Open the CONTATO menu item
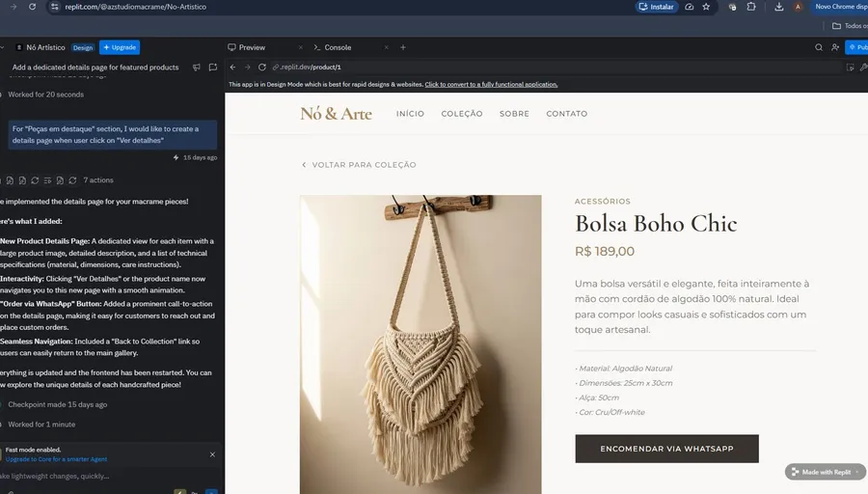The image size is (868, 494). point(567,114)
